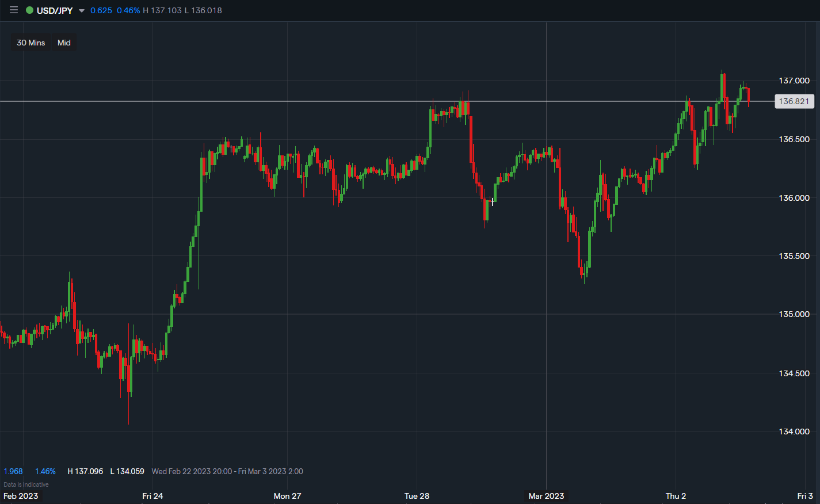820x504 pixels.
Task: Click the Feb 2023 time axis label
Action: tap(21, 496)
